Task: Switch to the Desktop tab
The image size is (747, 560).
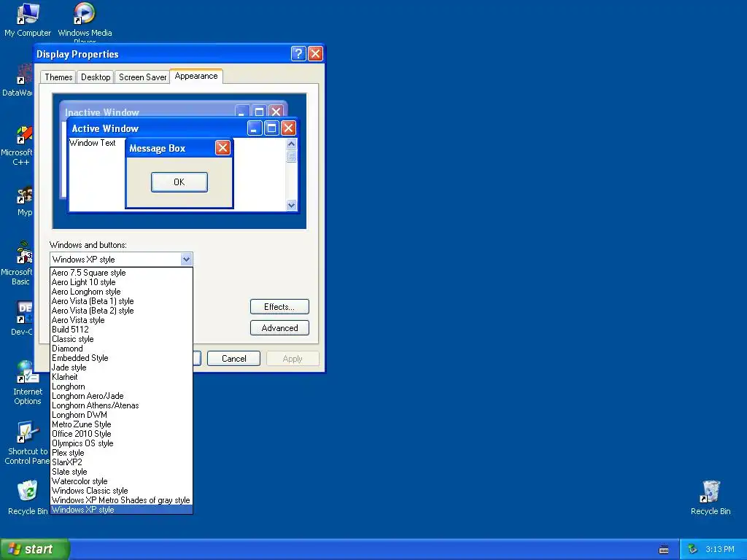Action: click(x=96, y=77)
